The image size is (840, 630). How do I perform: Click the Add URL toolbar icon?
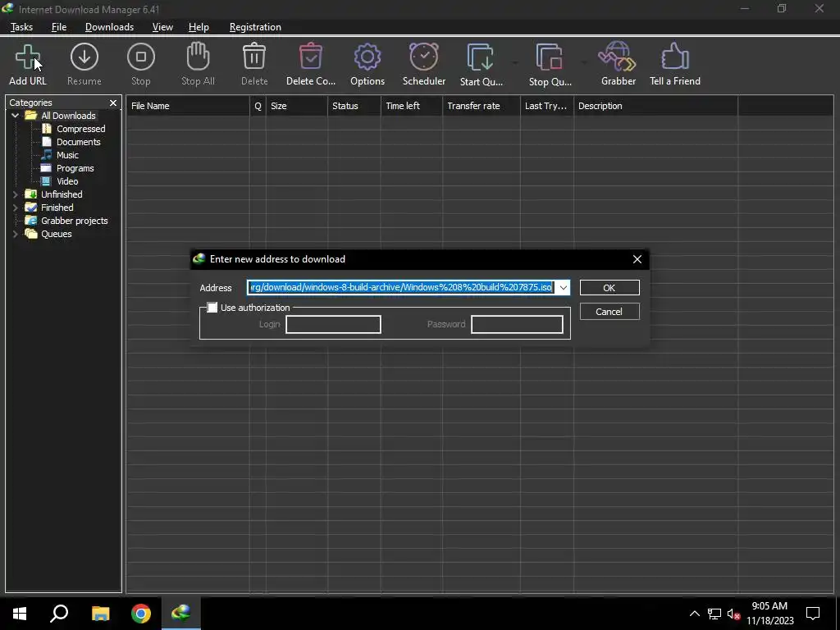click(28, 57)
